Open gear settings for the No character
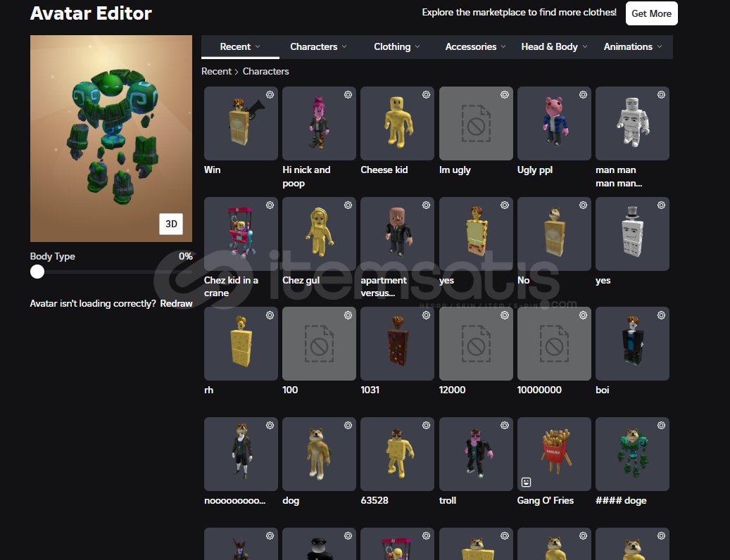The image size is (730, 560). [583, 205]
